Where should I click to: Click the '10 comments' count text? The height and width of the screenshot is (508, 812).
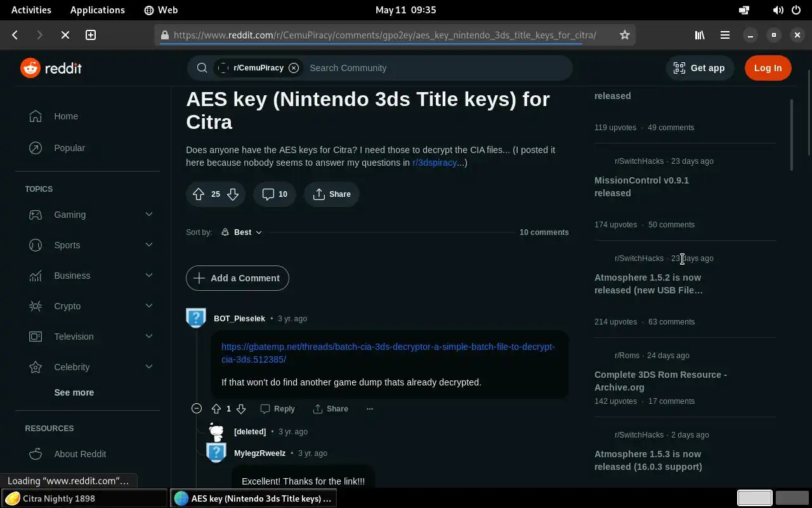click(544, 232)
